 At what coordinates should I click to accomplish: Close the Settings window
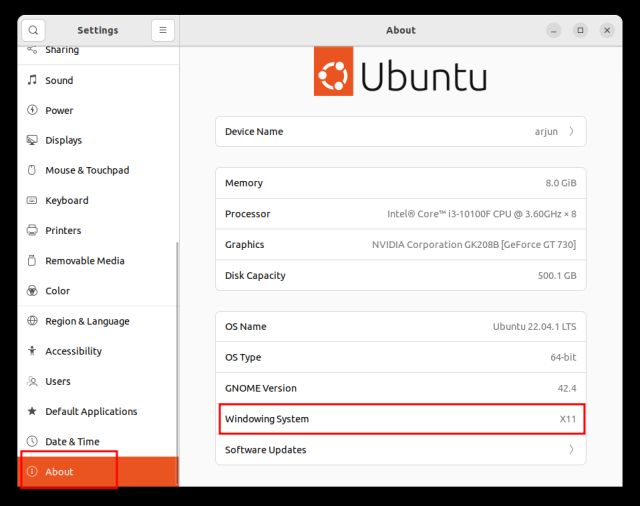click(607, 30)
